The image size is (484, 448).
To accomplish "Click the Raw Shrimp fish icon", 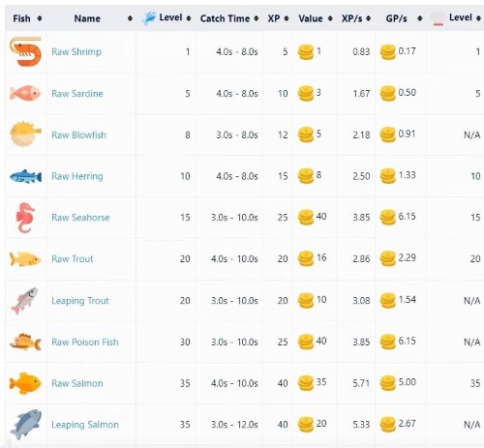I will [26, 51].
